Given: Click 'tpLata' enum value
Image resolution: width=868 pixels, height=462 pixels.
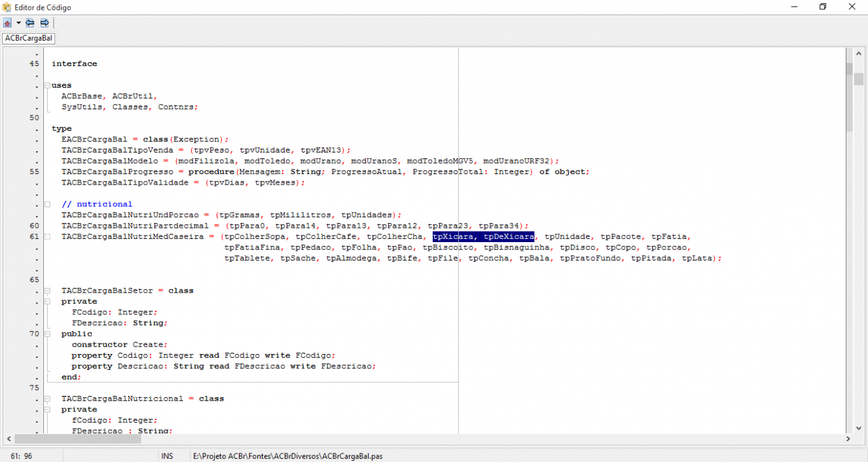Looking at the screenshot, I should pos(696,258).
